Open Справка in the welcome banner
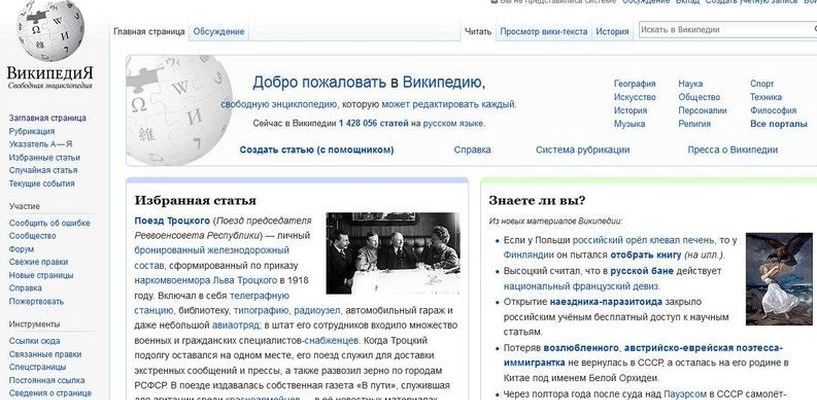The height and width of the screenshot is (400, 817). pos(472,150)
